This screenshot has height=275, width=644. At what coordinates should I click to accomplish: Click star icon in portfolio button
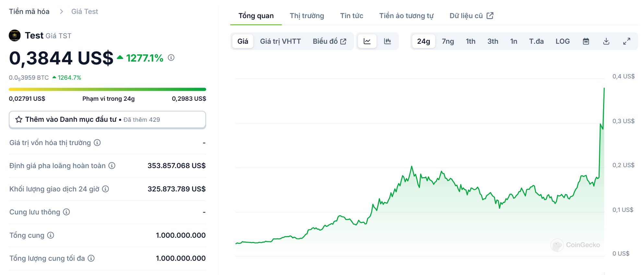point(19,120)
